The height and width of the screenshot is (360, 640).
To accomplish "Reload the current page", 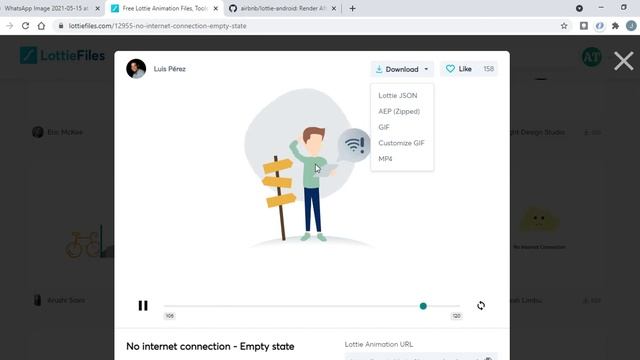I will 25,26.
